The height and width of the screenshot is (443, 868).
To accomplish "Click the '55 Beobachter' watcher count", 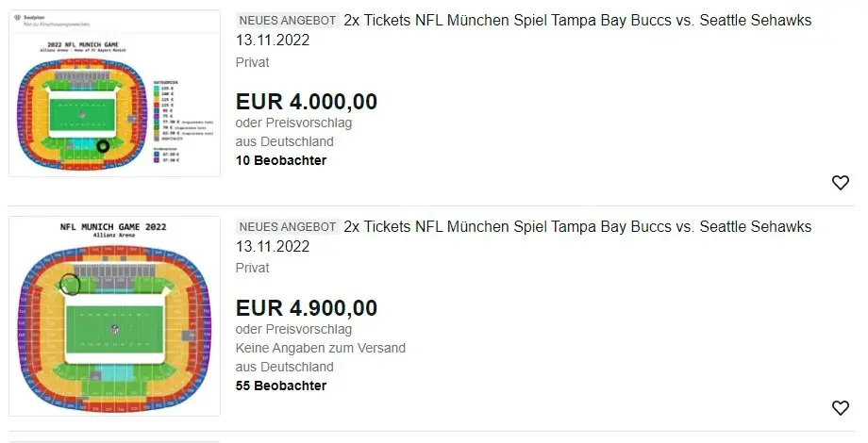I will pyautogui.click(x=281, y=386).
